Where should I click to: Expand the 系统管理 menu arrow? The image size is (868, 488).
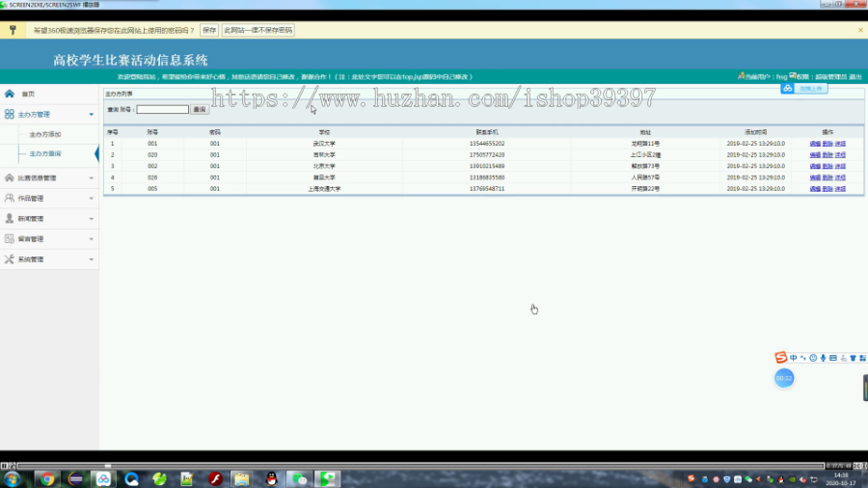pyautogui.click(x=92, y=259)
